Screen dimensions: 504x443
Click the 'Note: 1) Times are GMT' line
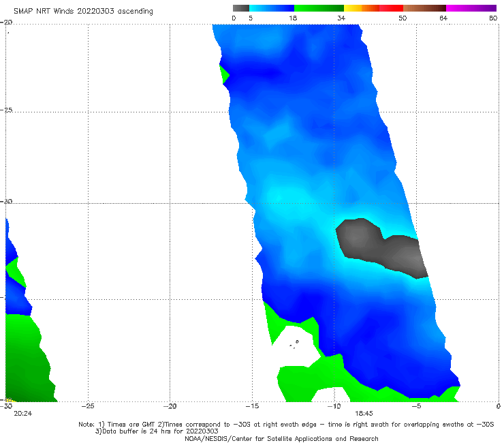coord(286,425)
